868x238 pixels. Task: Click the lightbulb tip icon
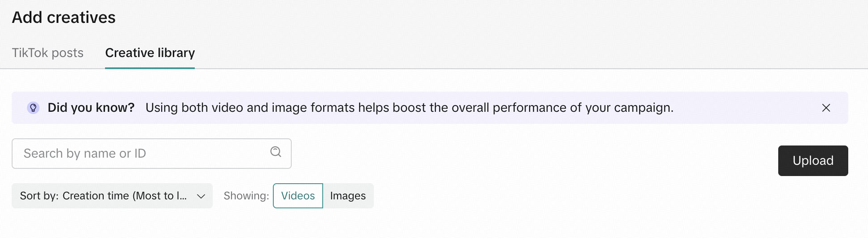[33, 108]
